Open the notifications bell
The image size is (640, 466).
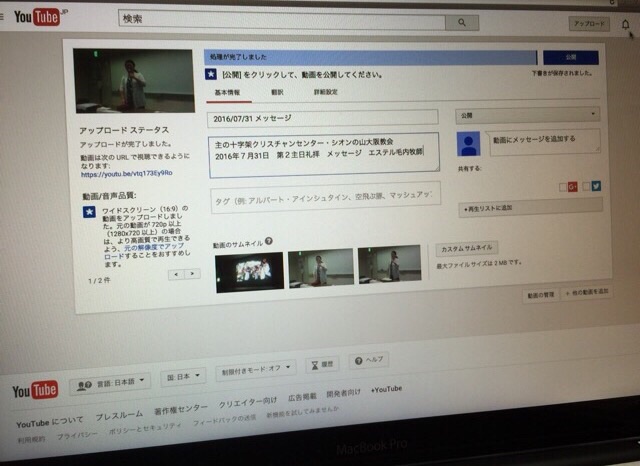click(625, 25)
